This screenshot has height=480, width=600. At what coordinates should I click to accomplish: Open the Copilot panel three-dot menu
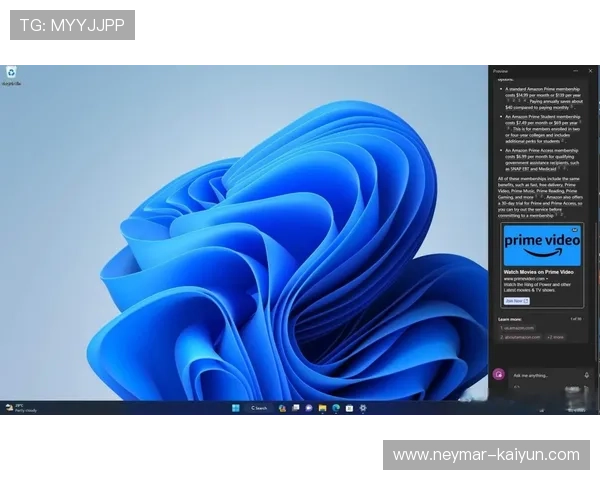click(575, 71)
